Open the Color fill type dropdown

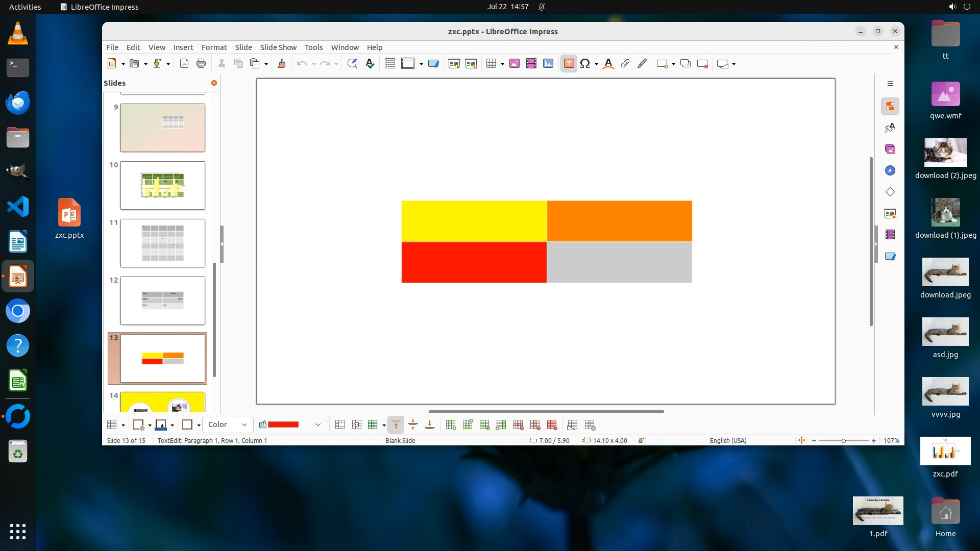[x=228, y=424]
